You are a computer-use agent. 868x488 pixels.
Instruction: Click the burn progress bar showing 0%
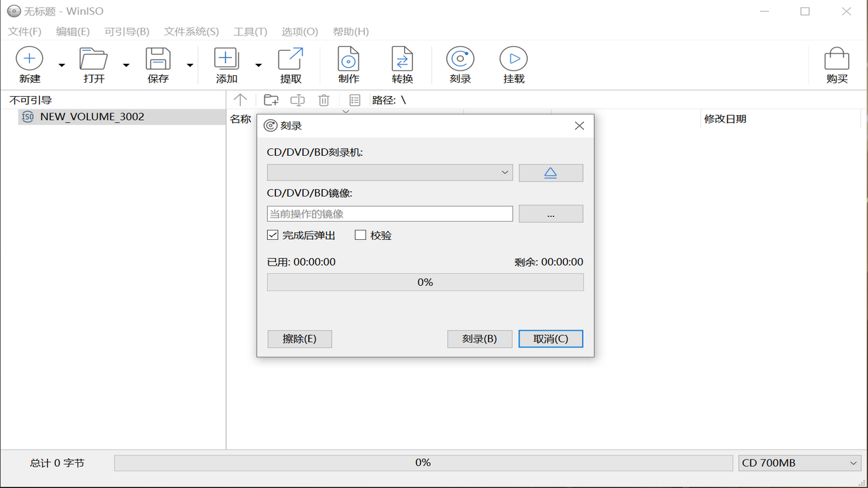point(425,282)
